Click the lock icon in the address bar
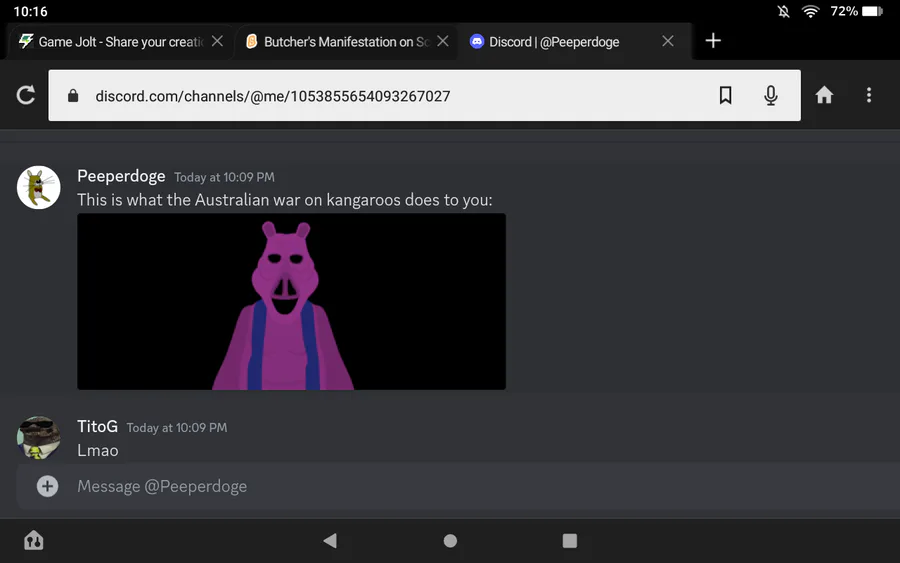Viewport: 900px width, 563px height. (73, 95)
